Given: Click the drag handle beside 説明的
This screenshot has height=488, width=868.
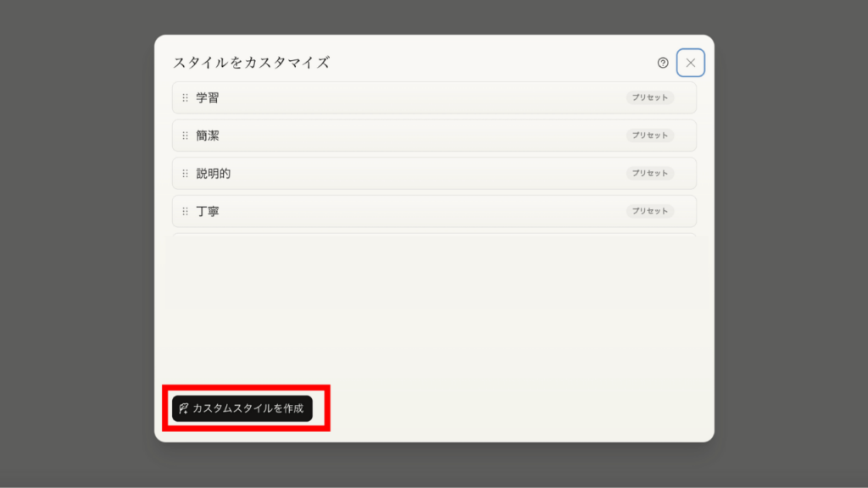Looking at the screenshot, I should 186,173.
